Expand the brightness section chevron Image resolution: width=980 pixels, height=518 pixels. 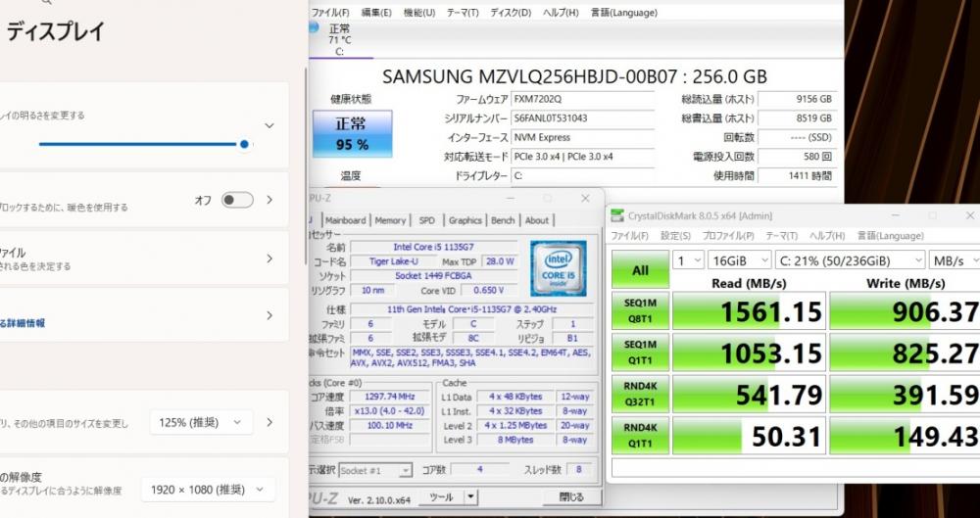point(269,125)
